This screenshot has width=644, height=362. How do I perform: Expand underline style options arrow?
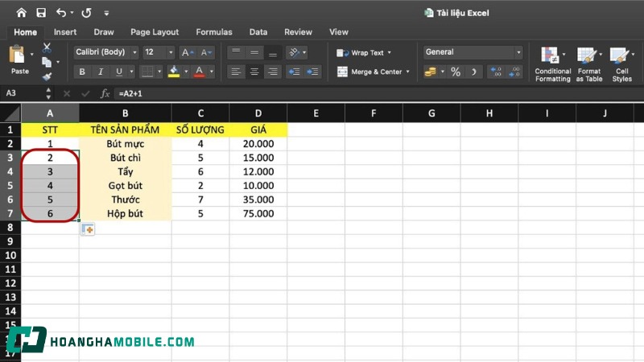(131, 72)
